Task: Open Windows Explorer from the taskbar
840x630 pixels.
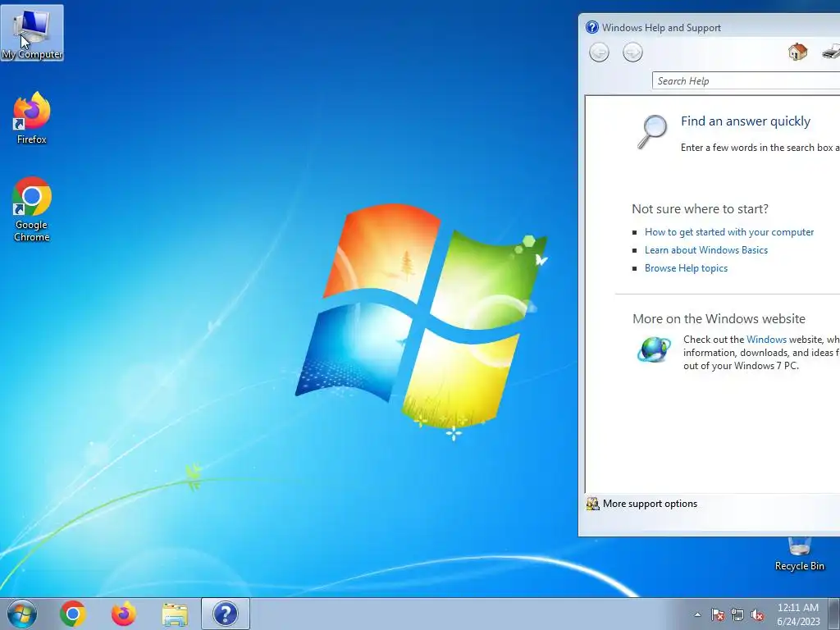Action: 175,614
